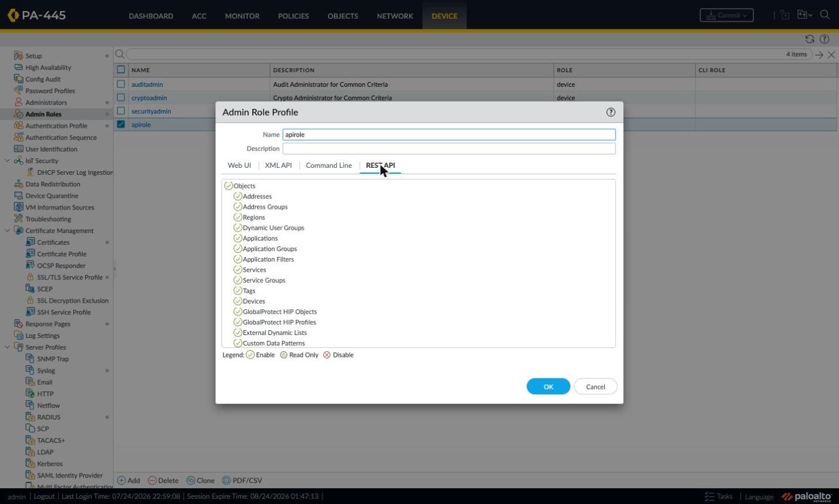Viewport: 839px width, 504px height.
Task: Open the SSL/TLS Service Profile lock icon
Action: tap(31, 277)
